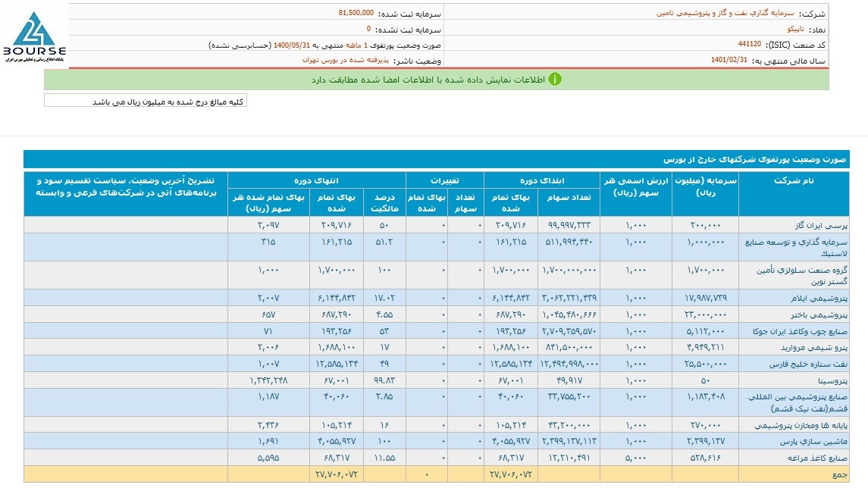This screenshot has height=491, width=868.
Task: Click the ownership percentage ۱۱.۵۵
Action: 384,458
